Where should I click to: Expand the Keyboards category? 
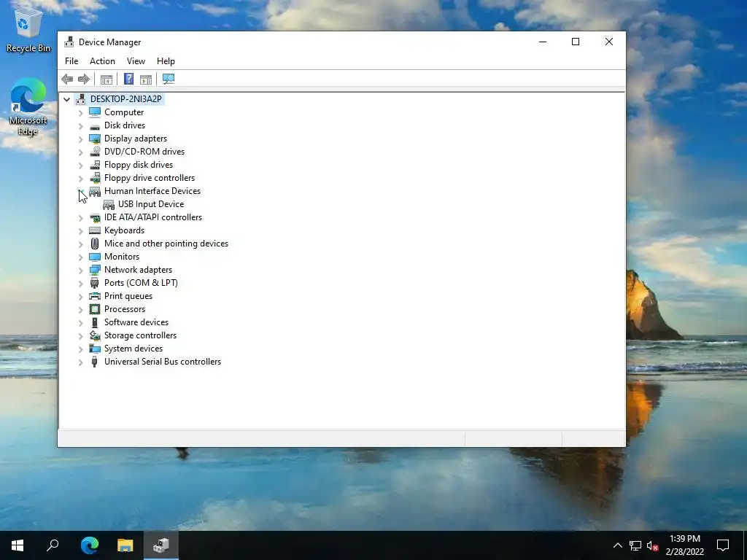[80, 231]
